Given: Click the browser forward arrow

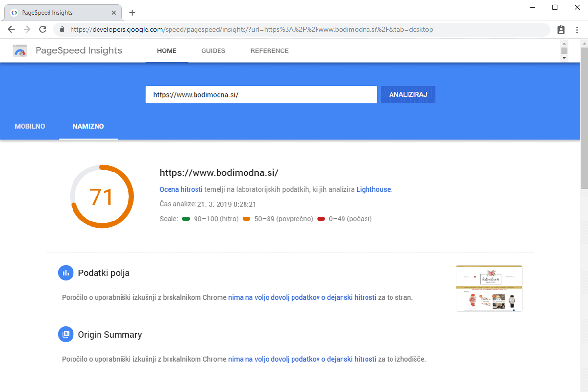Looking at the screenshot, I should point(27,29).
